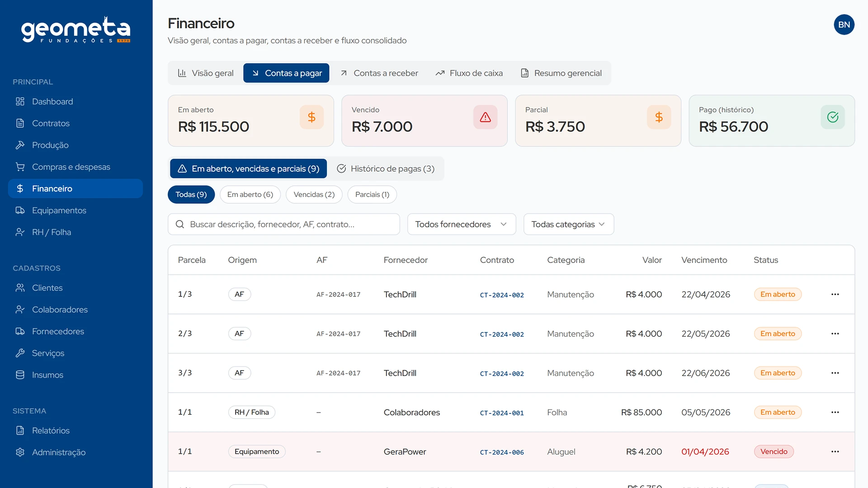
Task: Click the Pago histórico checkmark icon
Action: click(832, 117)
